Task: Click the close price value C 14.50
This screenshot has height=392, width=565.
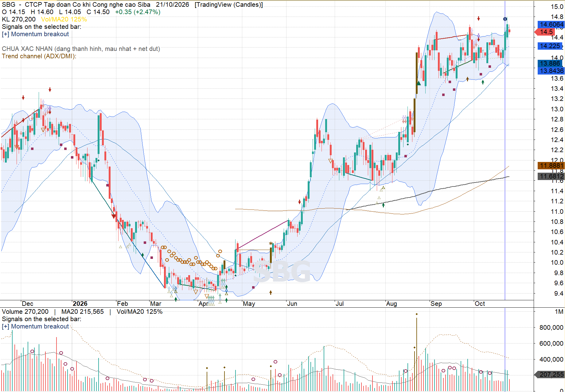Action: pyautogui.click(x=98, y=12)
